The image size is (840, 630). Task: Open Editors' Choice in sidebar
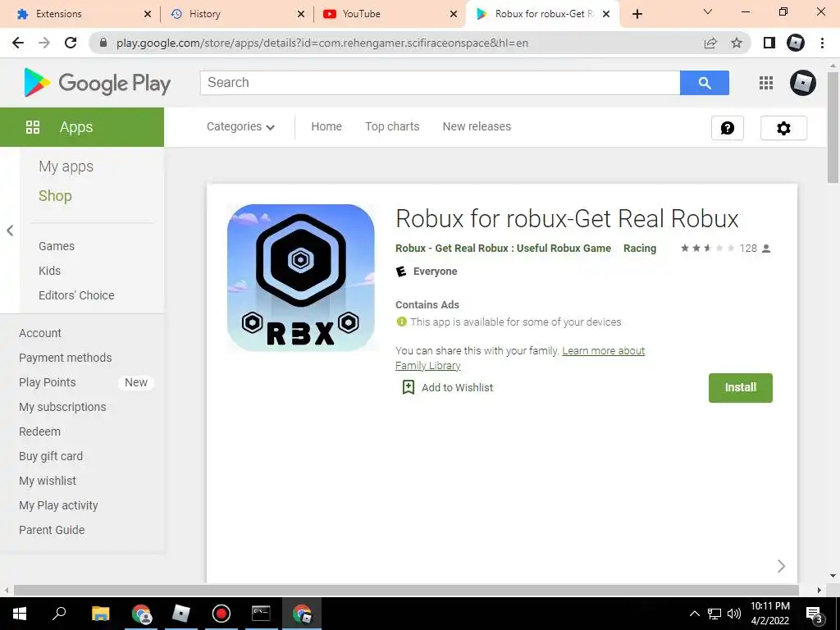pyautogui.click(x=76, y=295)
